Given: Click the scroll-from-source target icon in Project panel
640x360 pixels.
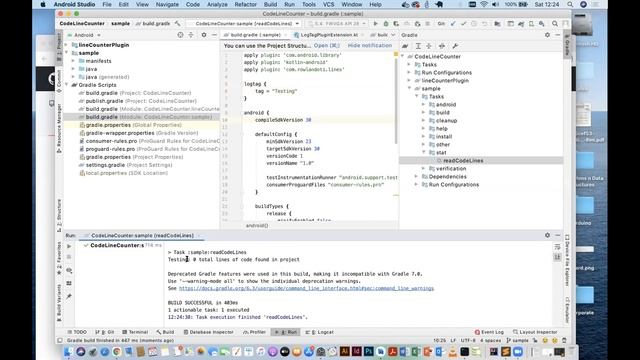Looking at the screenshot, I should (180, 35).
